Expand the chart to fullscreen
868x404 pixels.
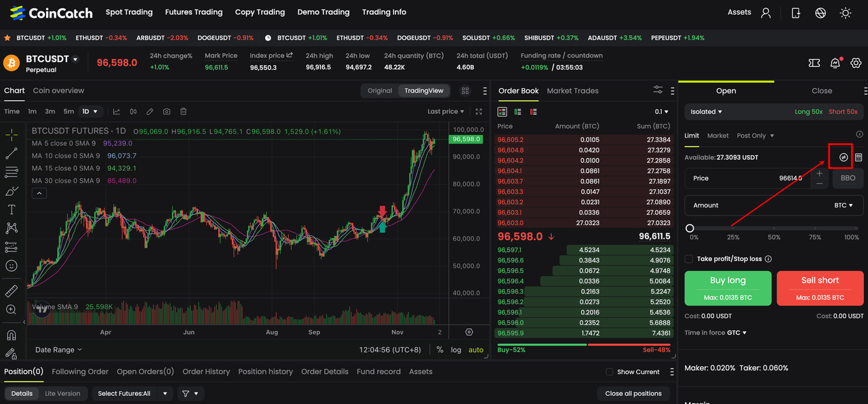[x=479, y=111]
